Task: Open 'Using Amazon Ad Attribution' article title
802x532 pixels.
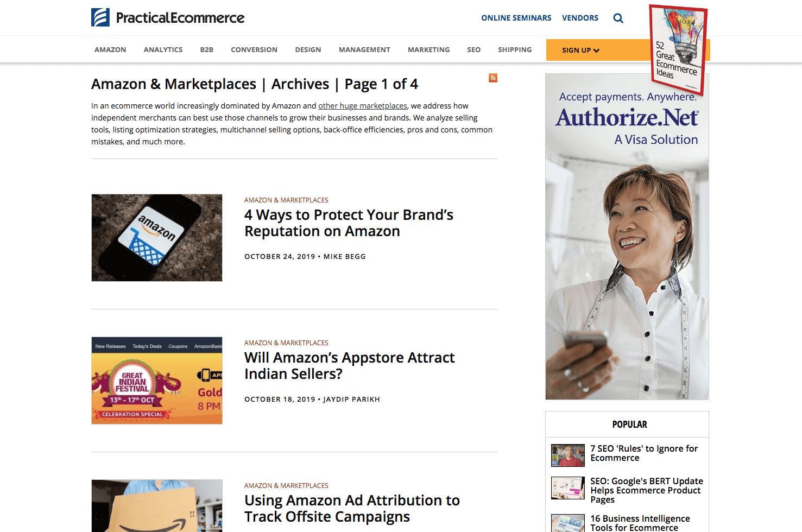Action: [352, 509]
